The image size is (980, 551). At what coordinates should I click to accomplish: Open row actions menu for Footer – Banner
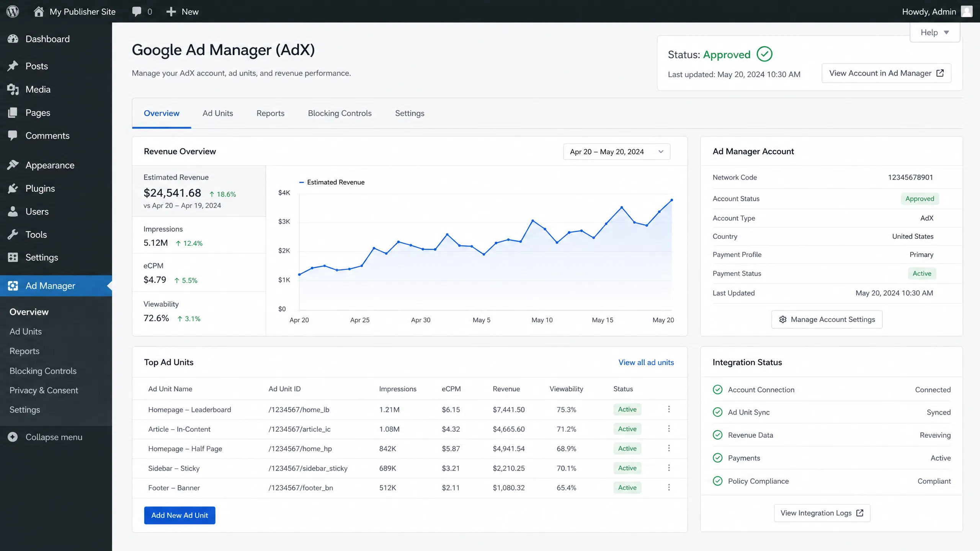(x=669, y=487)
